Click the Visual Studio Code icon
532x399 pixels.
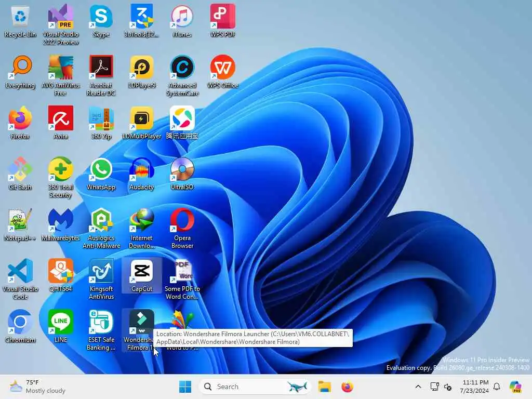[20, 279]
